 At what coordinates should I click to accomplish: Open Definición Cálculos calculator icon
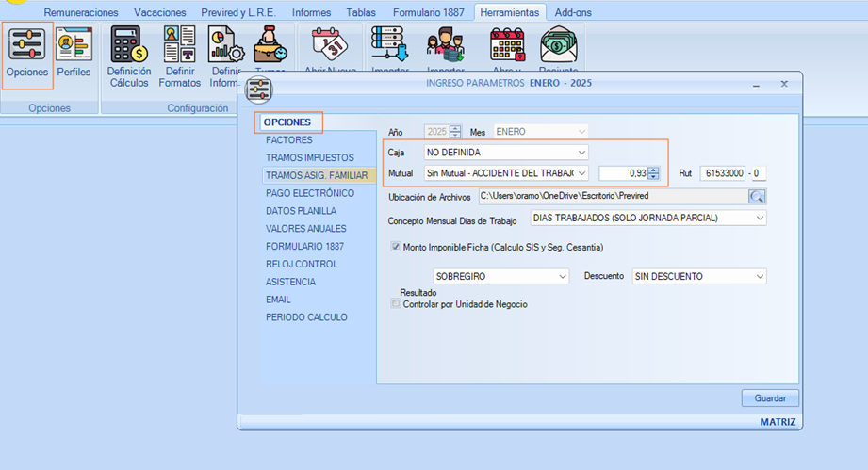point(128,53)
